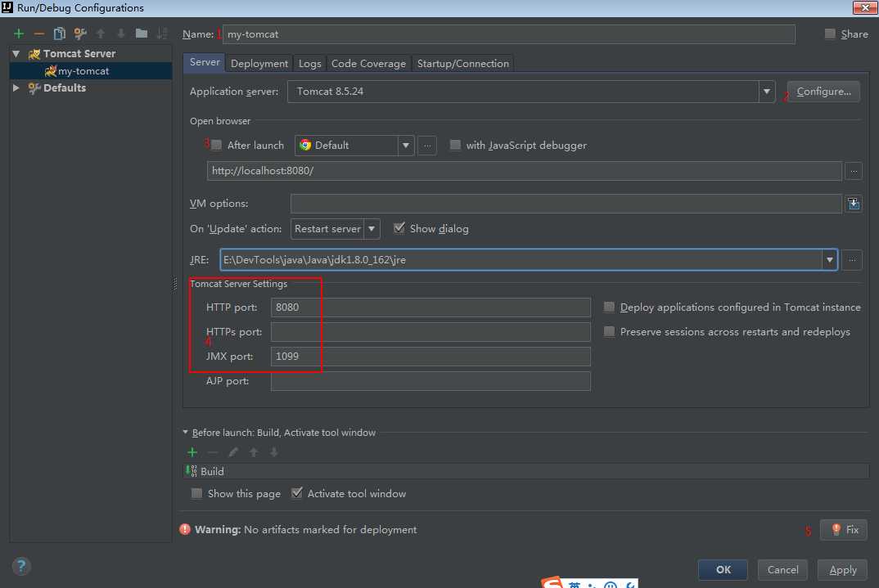
Task: Click the HTTPs port field
Action: pyautogui.click(x=430, y=331)
